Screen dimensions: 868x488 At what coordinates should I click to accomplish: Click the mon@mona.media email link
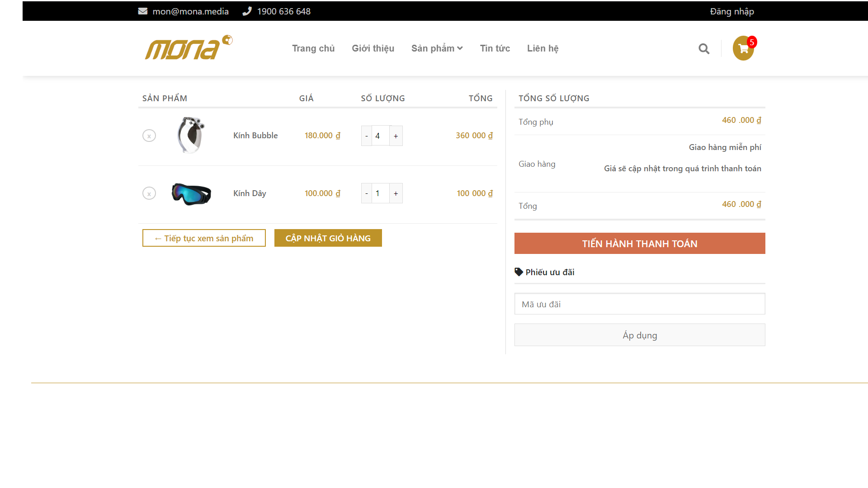(191, 11)
